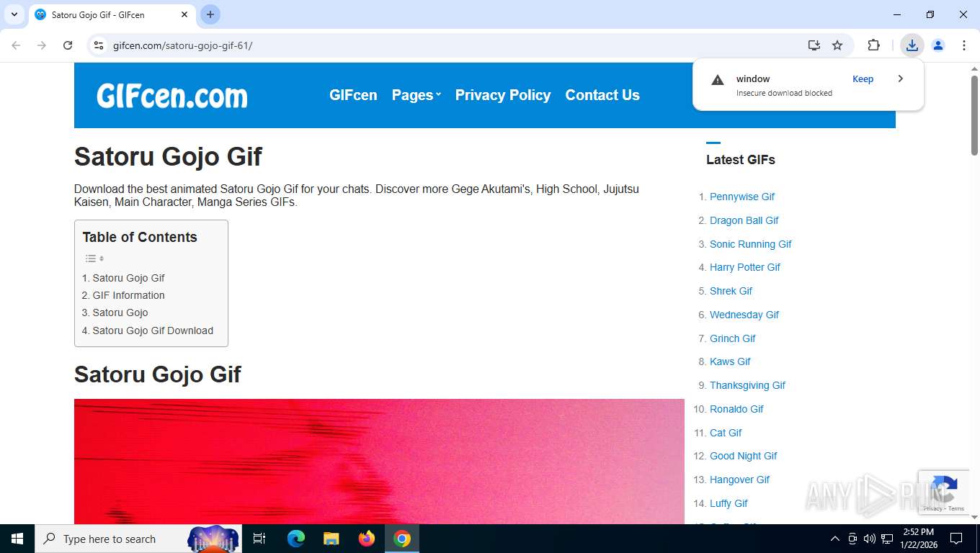This screenshot has width=980, height=553.
Task: Go forward to the next page
Action: (42, 45)
